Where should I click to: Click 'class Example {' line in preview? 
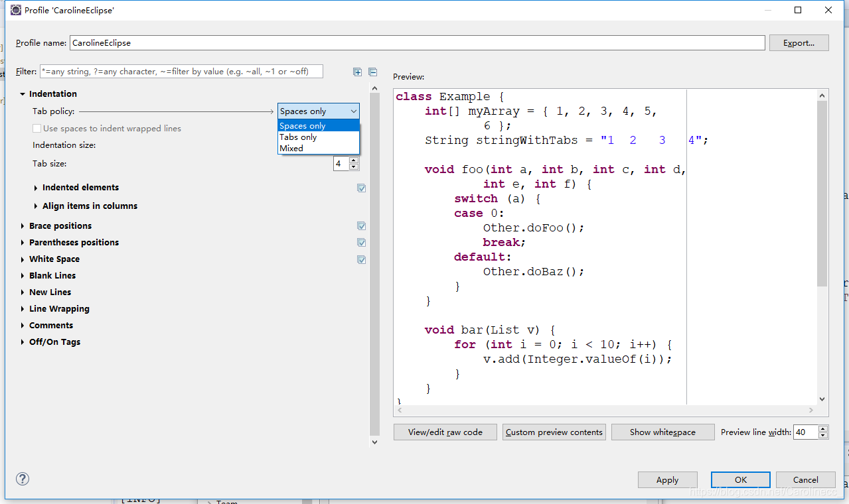(450, 97)
